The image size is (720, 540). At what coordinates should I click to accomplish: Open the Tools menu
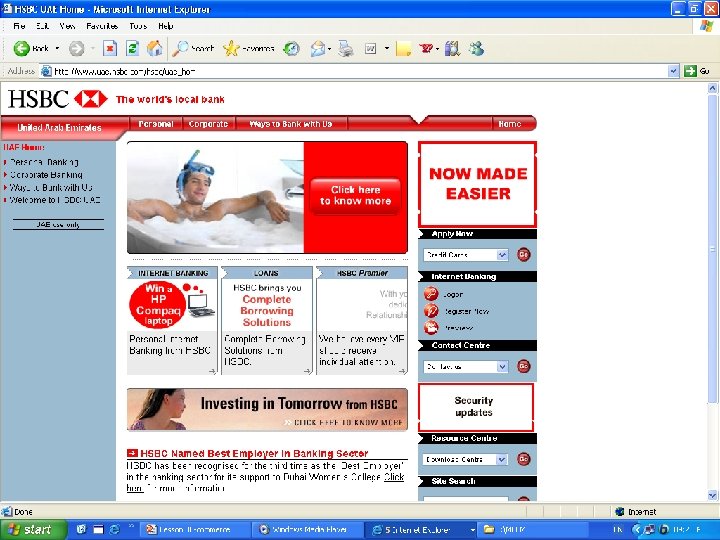pyautogui.click(x=138, y=26)
